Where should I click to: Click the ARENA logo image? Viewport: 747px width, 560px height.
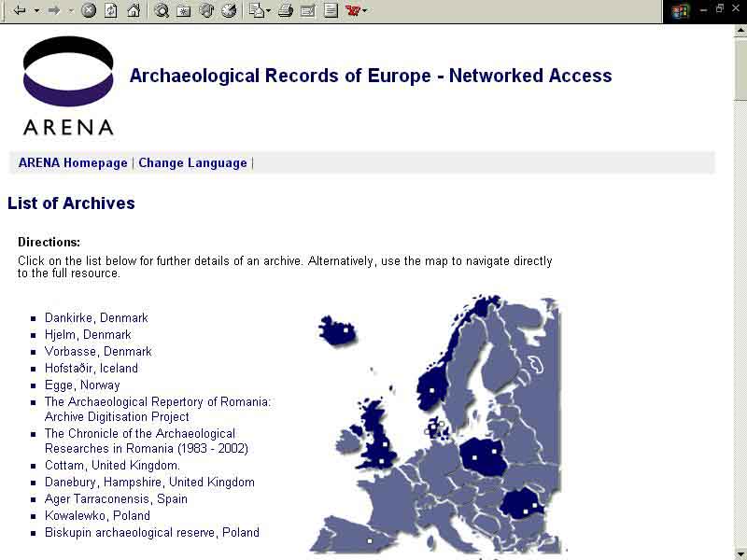pos(68,86)
